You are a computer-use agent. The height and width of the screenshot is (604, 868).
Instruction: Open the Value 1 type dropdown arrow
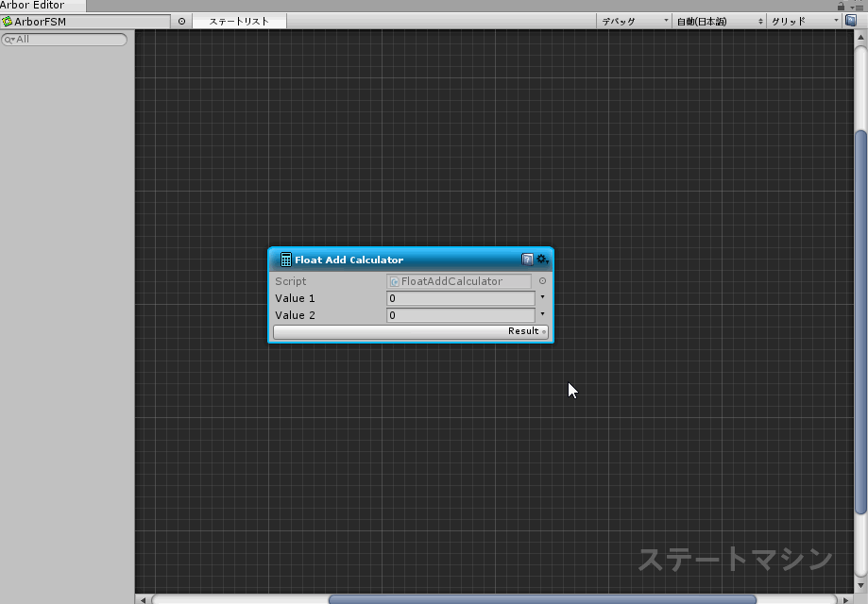(x=542, y=297)
